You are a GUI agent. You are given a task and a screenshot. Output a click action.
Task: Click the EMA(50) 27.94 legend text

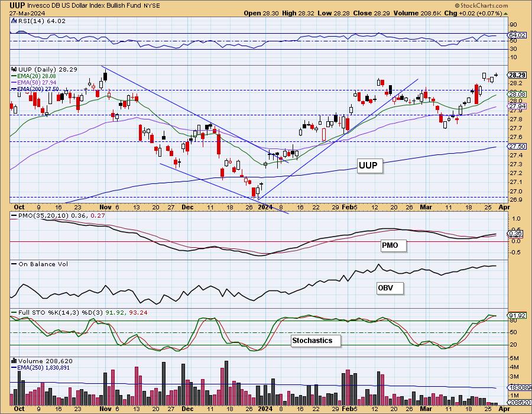point(37,82)
